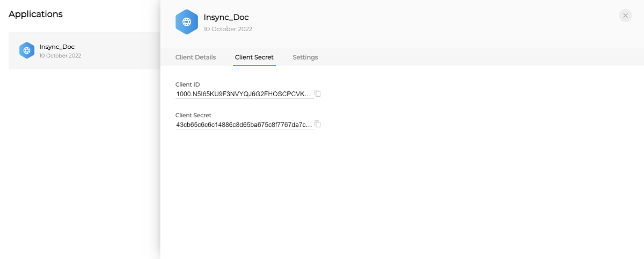
Task: Click the 10 October 2022 date in applications list
Action: 60,55
